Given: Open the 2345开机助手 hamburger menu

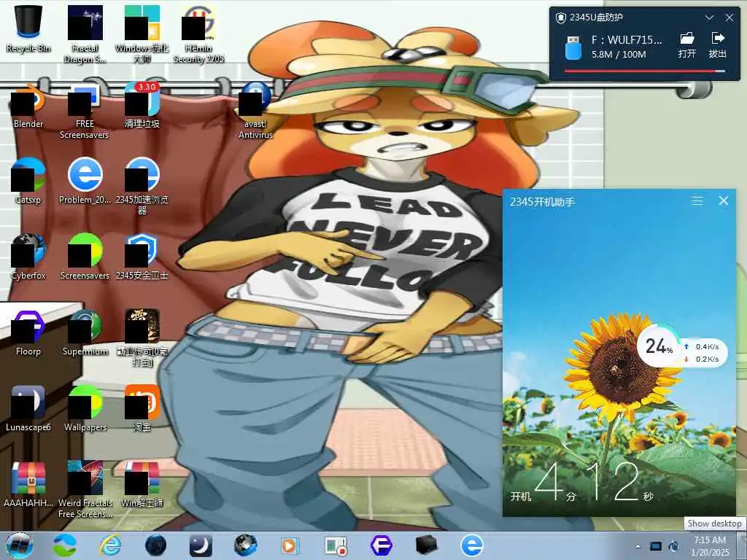Looking at the screenshot, I should pyautogui.click(x=697, y=201).
